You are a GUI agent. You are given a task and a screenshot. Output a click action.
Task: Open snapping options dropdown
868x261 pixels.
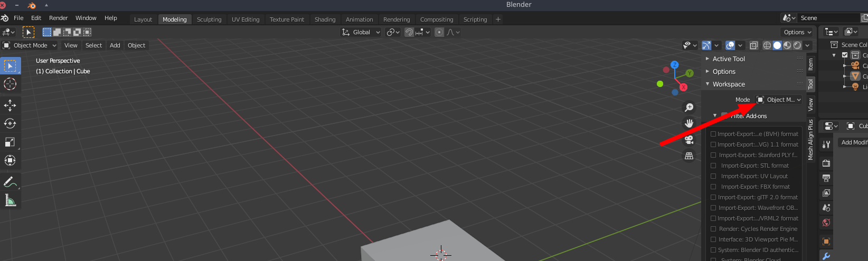tap(423, 32)
